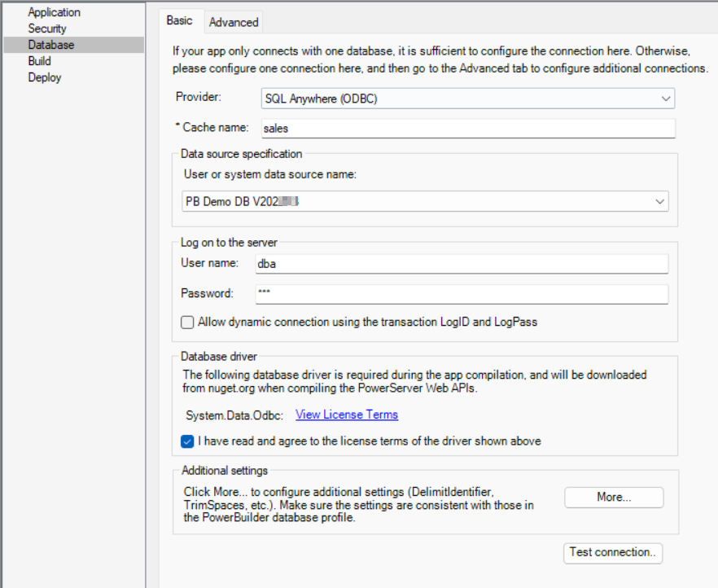Uncheck the license terms agreement checkbox
The image size is (718, 588).
coord(188,441)
